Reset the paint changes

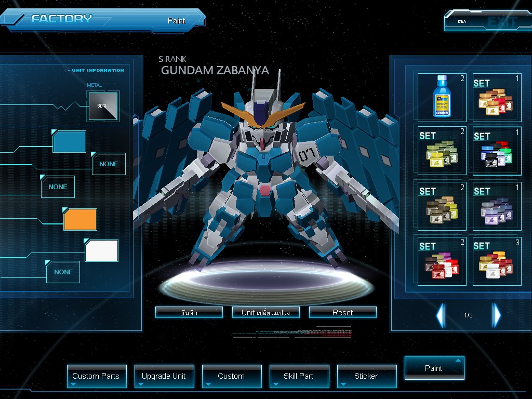(343, 312)
